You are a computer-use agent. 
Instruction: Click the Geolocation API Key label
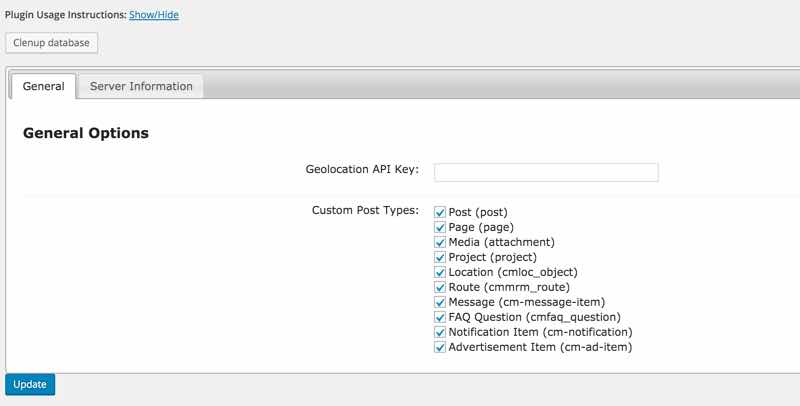[362, 169]
